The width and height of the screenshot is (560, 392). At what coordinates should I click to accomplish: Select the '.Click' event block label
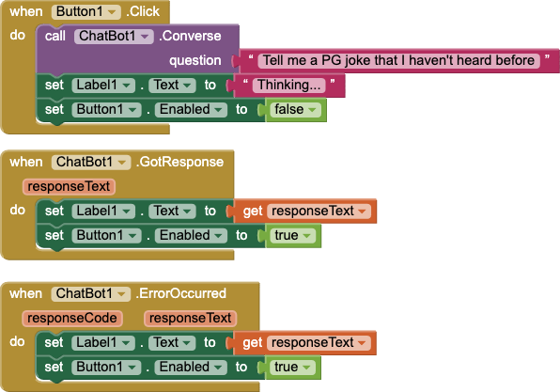(x=143, y=12)
